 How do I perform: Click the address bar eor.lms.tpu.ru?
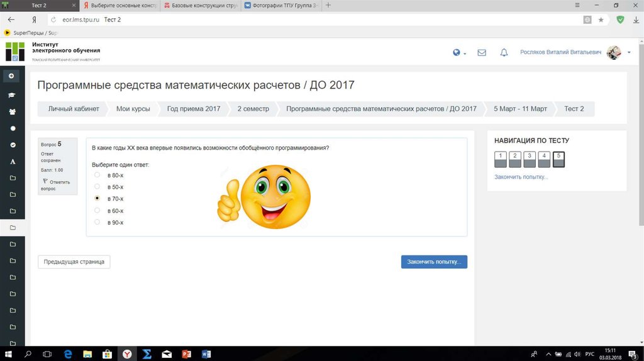(80, 19)
